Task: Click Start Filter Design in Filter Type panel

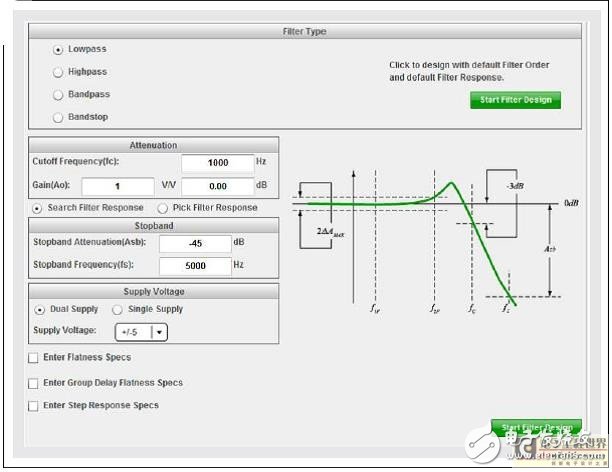Action: click(515, 100)
